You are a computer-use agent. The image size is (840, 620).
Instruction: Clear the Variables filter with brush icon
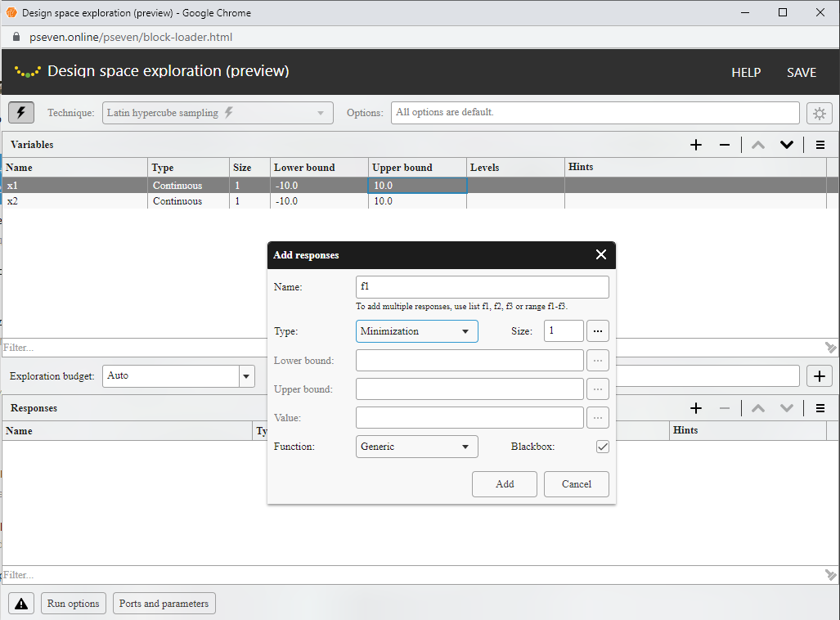tap(830, 348)
